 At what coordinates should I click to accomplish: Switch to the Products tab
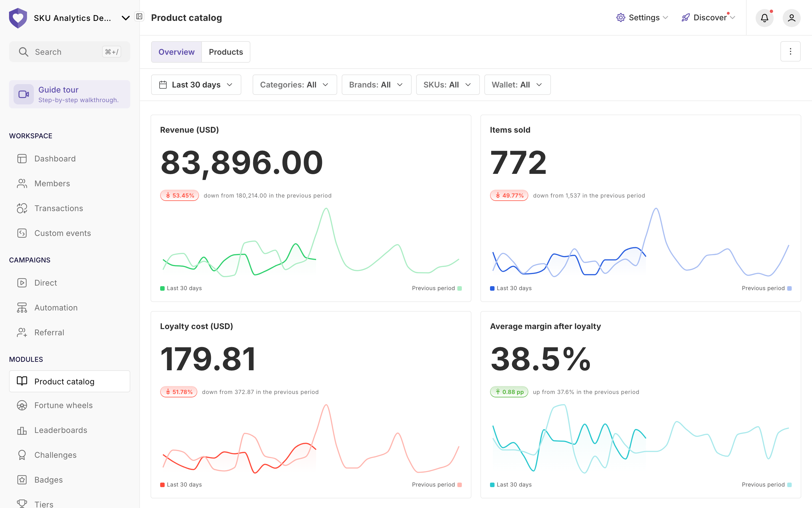(x=226, y=52)
